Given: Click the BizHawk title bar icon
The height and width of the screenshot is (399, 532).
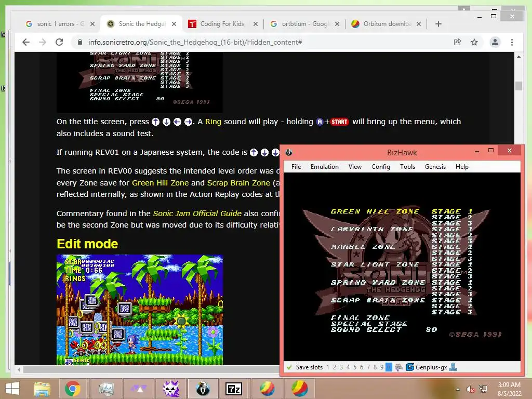Looking at the screenshot, I should (289, 152).
